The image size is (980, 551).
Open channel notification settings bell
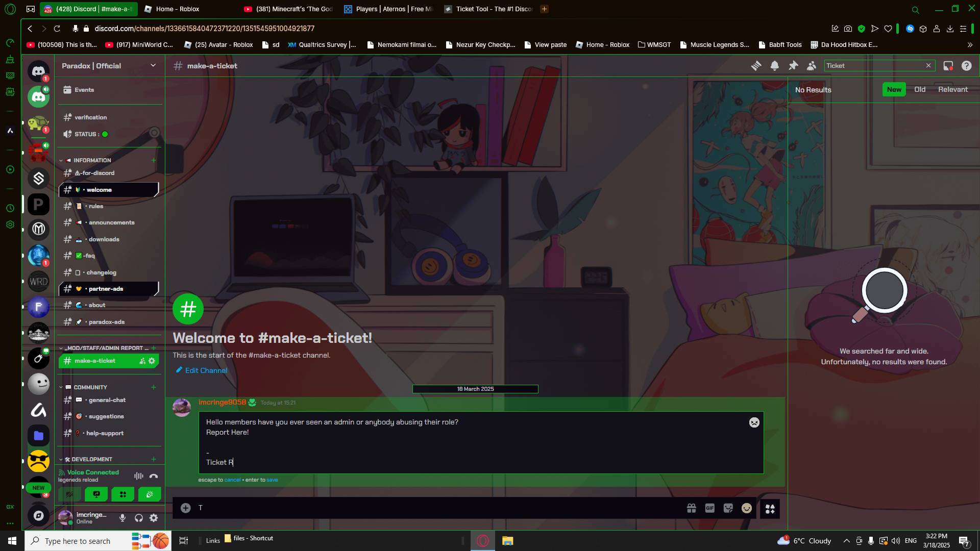(775, 66)
